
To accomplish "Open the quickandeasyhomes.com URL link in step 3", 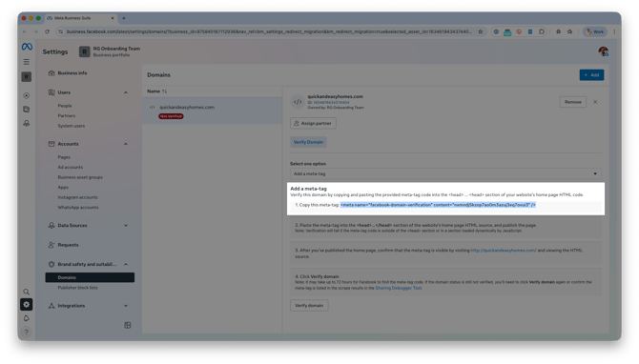I will pyautogui.click(x=504, y=251).
